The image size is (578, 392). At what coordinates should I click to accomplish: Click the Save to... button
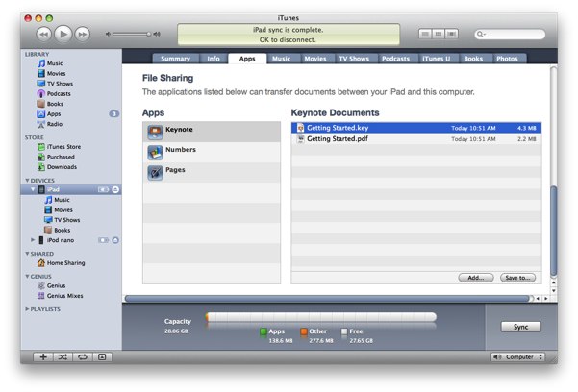pyautogui.click(x=518, y=278)
